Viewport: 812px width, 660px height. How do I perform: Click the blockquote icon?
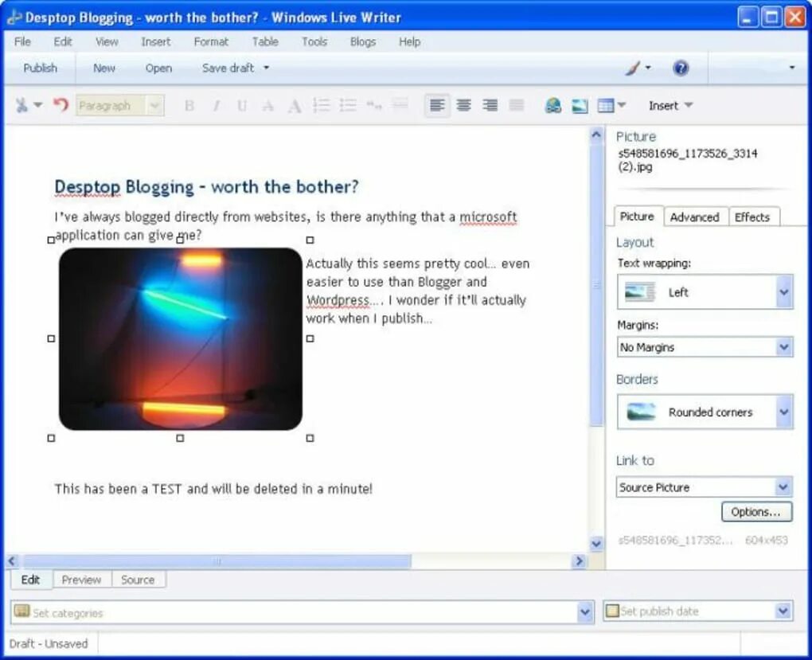tap(374, 105)
